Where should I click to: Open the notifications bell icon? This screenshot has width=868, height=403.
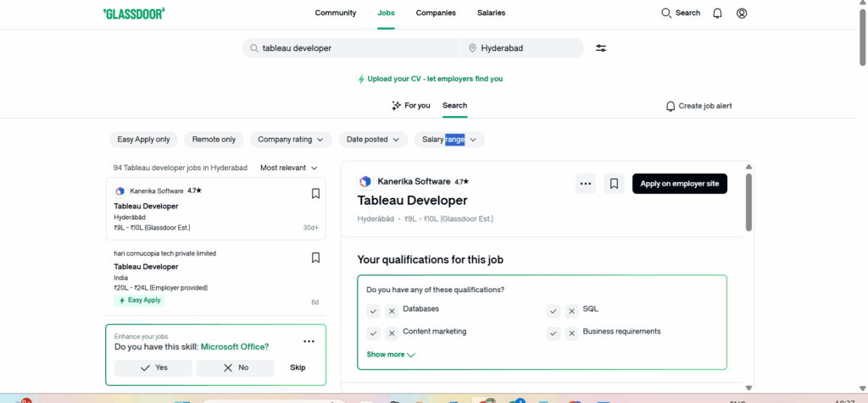pos(717,14)
